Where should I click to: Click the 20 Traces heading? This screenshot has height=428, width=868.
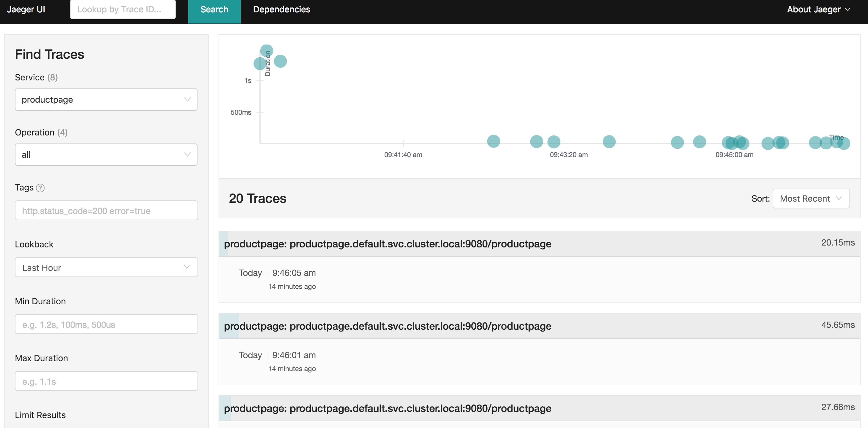pyautogui.click(x=258, y=198)
